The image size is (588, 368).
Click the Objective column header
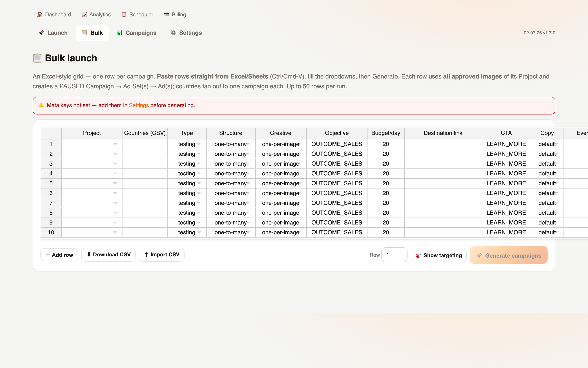337,133
